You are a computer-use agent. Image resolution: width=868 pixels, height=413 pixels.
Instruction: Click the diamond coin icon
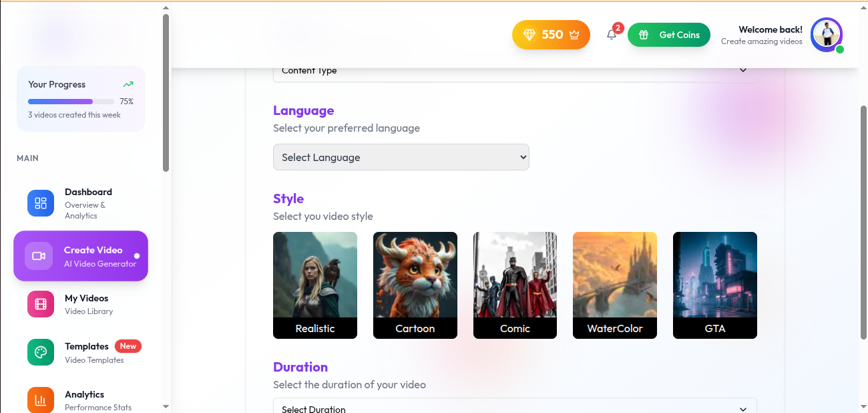529,35
